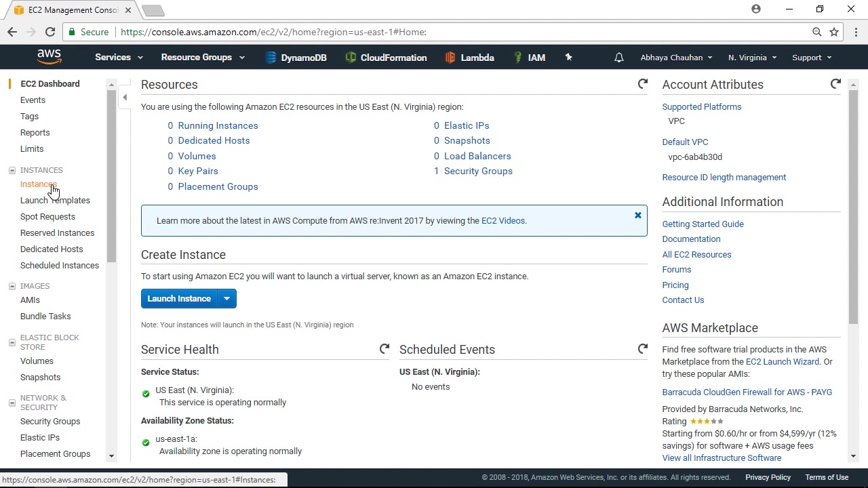868x488 pixels.
Task: Open Spot Requests in sidebar
Action: (47, 216)
